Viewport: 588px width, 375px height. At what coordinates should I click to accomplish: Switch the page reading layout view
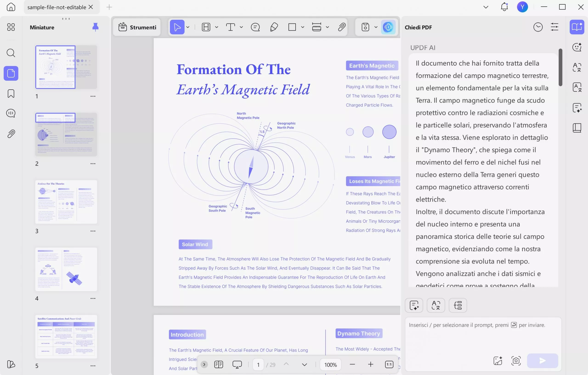(x=218, y=364)
